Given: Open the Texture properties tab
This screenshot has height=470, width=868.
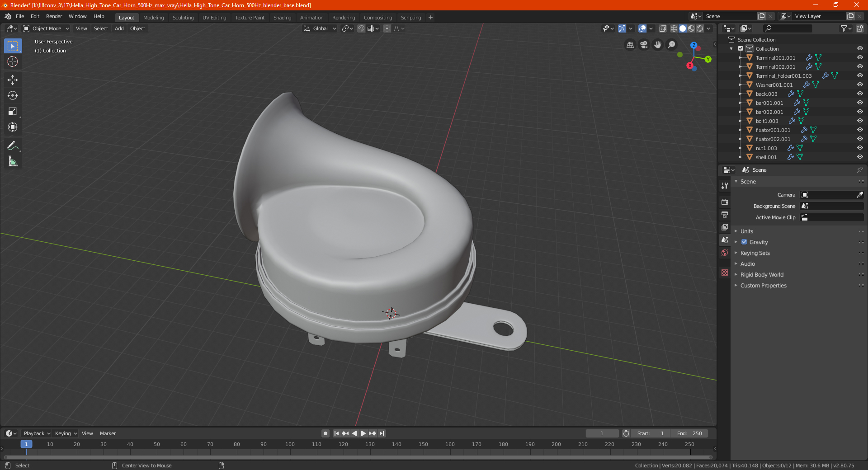Looking at the screenshot, I should (x=725, y=273).
